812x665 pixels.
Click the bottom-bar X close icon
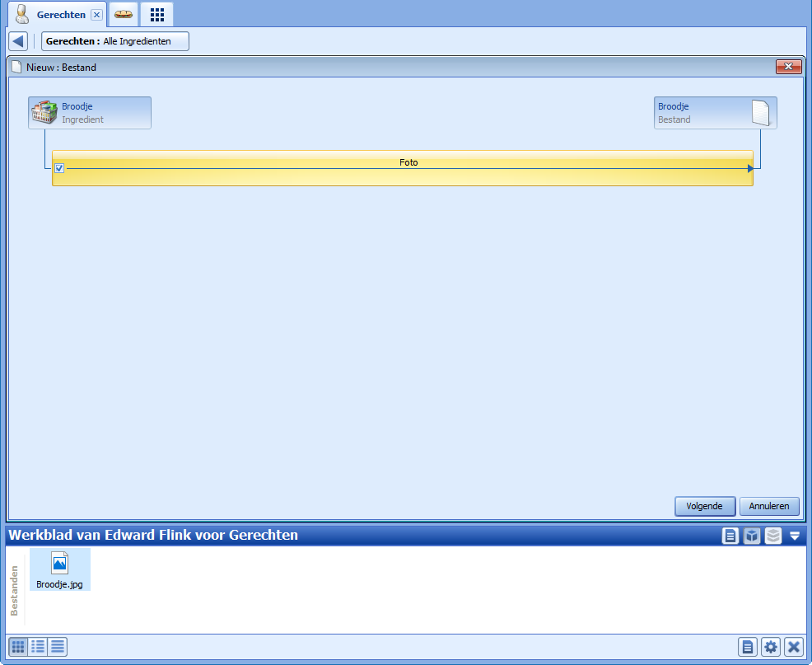pyautogui.click(x=793, y=647)
